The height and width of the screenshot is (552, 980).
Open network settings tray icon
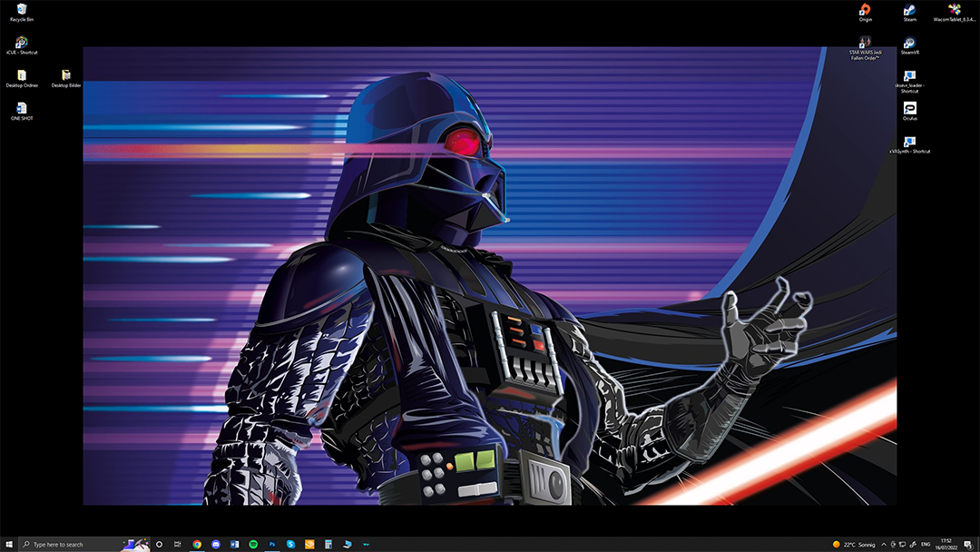(x=903, y=545)
